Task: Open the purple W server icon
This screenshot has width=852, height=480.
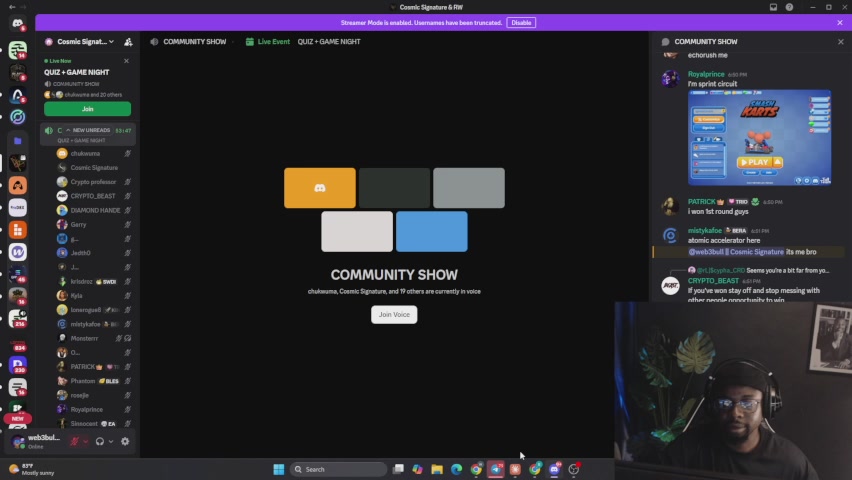Action: click(17, 252)
